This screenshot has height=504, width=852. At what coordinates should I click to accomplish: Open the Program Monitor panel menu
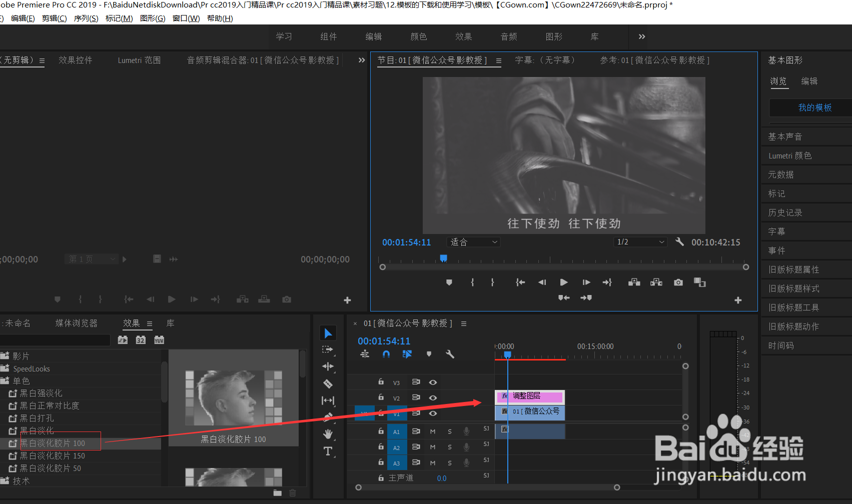click(498, 60)
